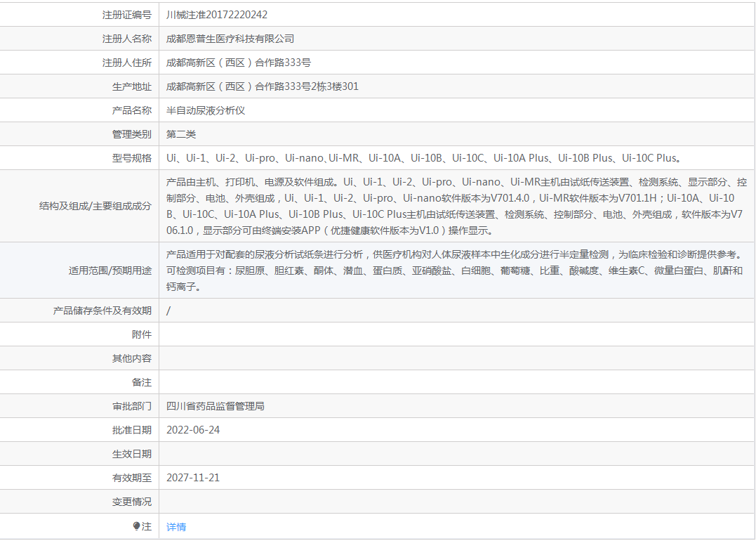
Task: Click the 管理类别 label
Action: (x=132, y=134)
